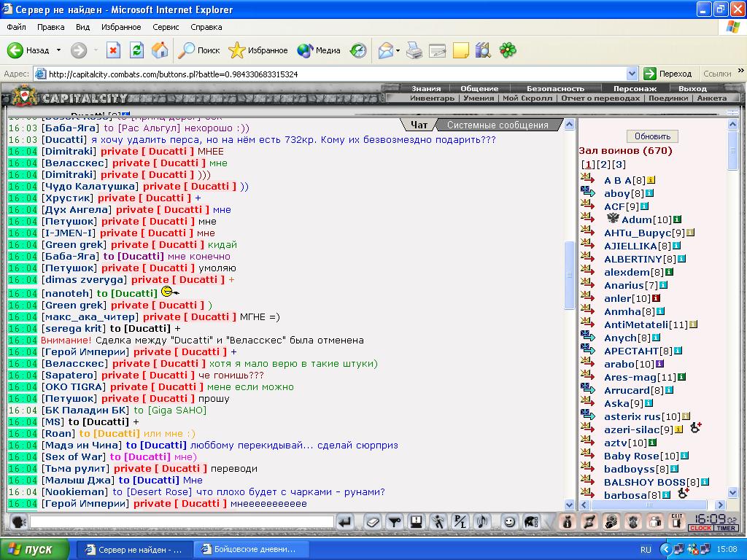Open the Справка menu
Screen dimensions: 747x560
(206, 27)
